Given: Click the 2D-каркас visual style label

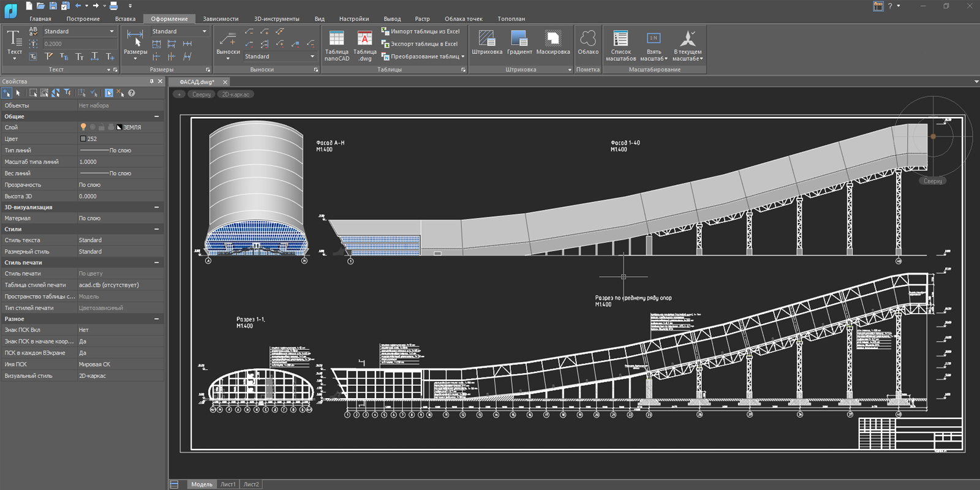Looking at the screenshot, I should [236, 94].
